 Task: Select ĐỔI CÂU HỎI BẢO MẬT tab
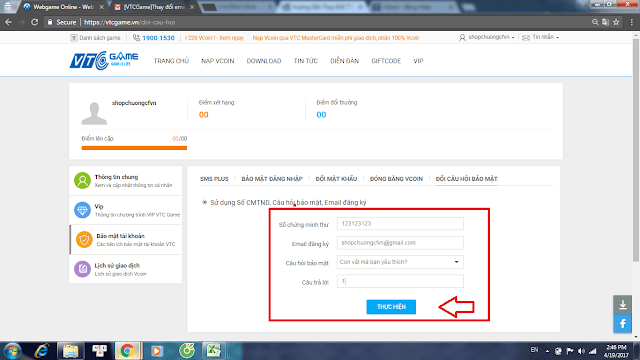coord(467,179)
